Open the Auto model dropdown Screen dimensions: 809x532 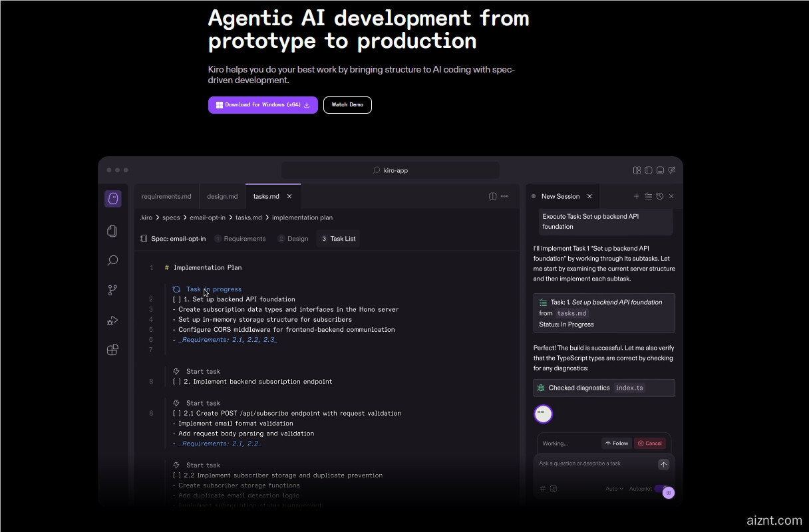tap(614, 489)
